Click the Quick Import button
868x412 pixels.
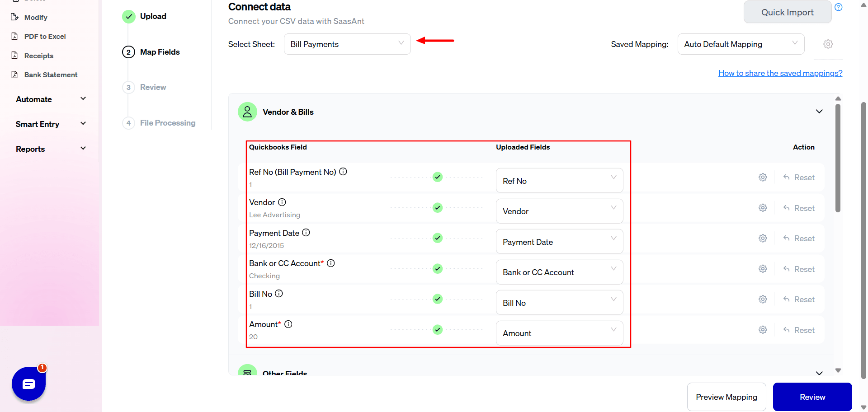coord(787,12)
